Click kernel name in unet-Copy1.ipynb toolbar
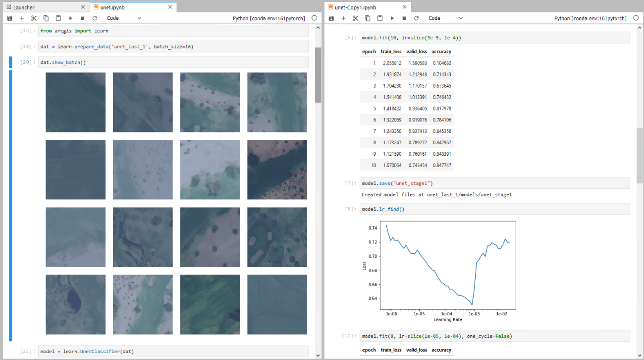This screenshot has height=360, width=644. (x=590, y=18)
